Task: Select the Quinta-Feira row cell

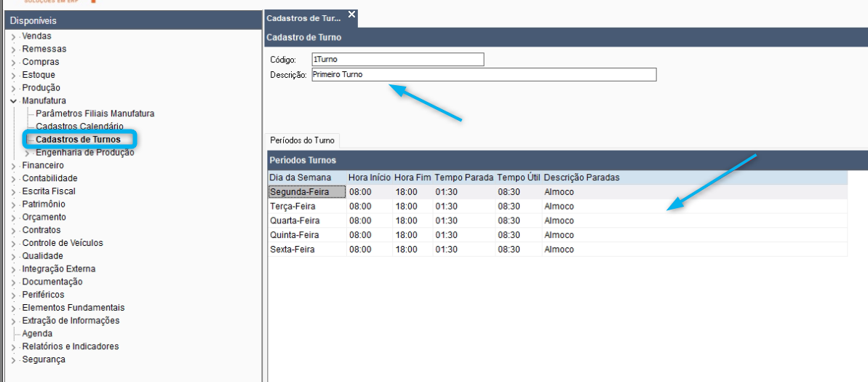Action: click(307, 235)
